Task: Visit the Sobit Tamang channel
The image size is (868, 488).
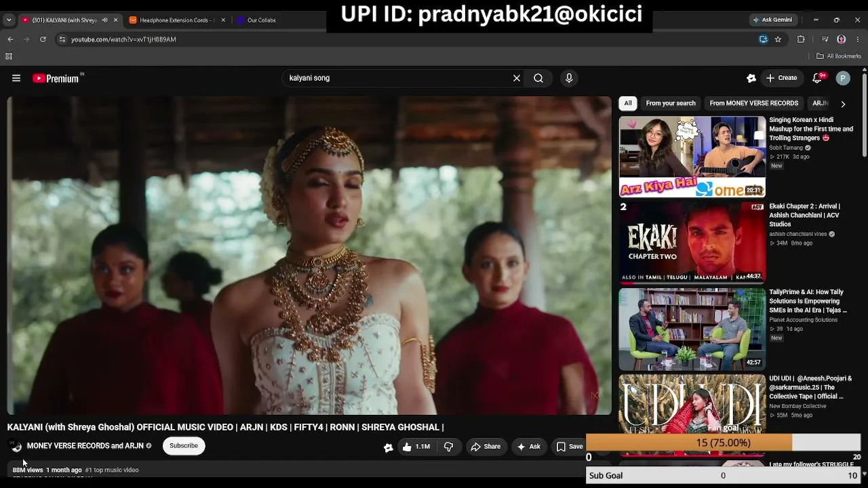Action: coord(786,148)
